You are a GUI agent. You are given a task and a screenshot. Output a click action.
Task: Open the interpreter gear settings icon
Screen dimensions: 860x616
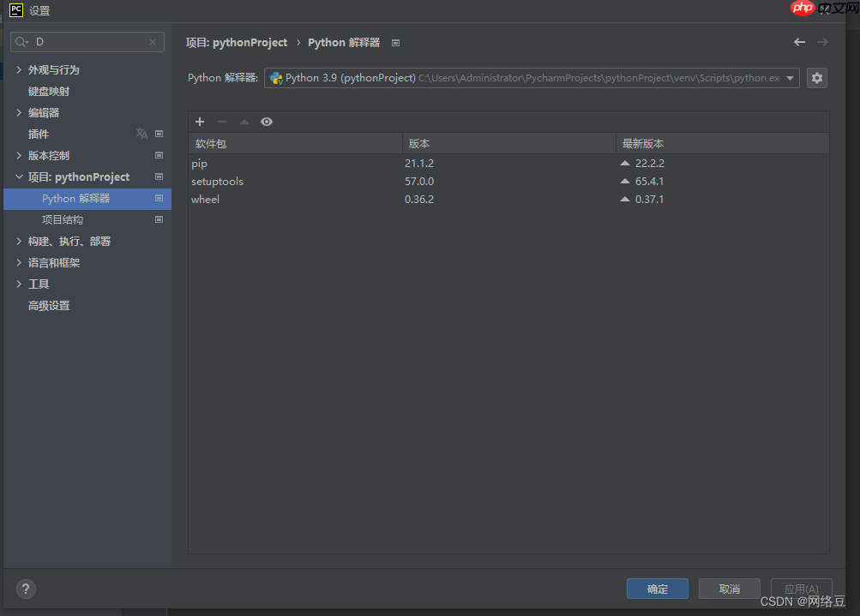pyautogui.click(x=817, y=78)
